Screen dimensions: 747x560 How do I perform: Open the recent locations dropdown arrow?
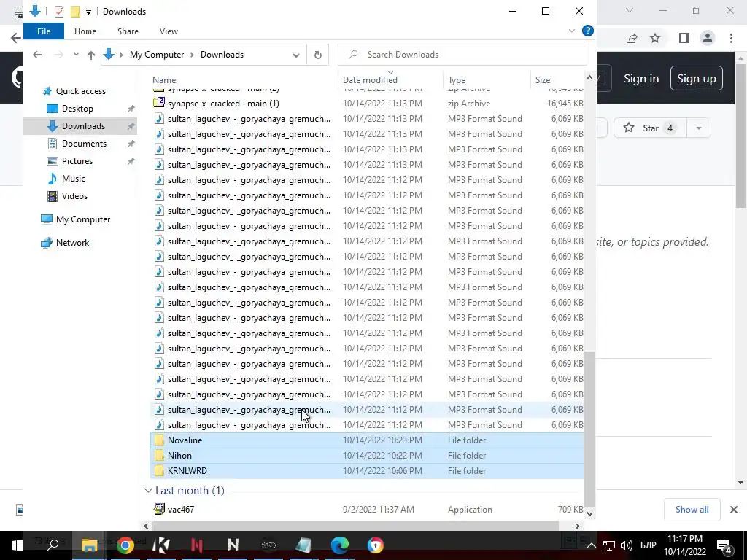pos(76,55)
